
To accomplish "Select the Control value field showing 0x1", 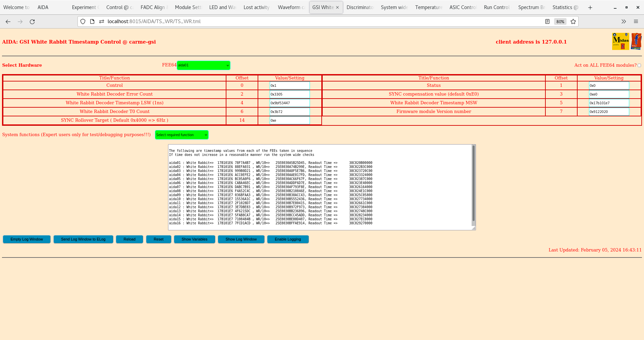I will coord(289,86).
